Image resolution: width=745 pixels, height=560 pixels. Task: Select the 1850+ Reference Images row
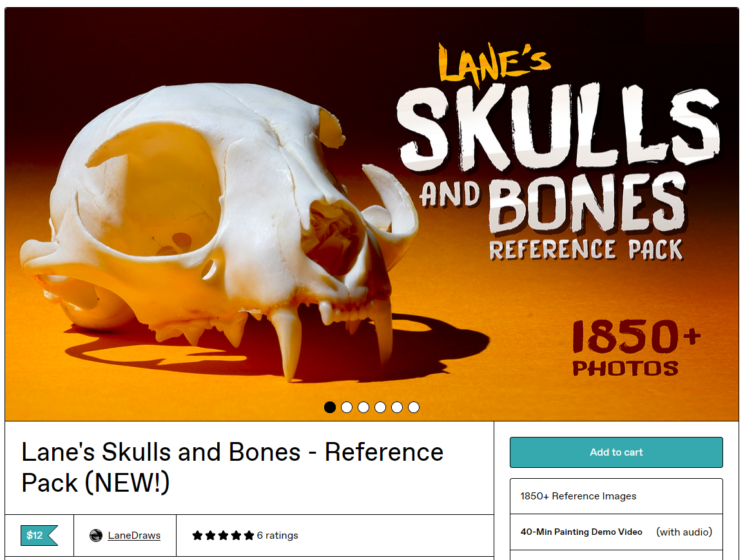point(616,496)
